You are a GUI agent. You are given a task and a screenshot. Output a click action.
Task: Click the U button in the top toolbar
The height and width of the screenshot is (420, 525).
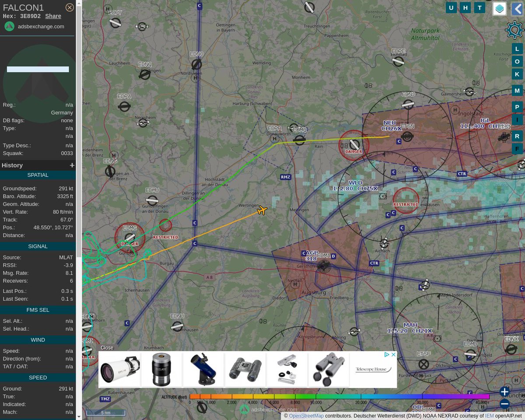click(451, 7)
